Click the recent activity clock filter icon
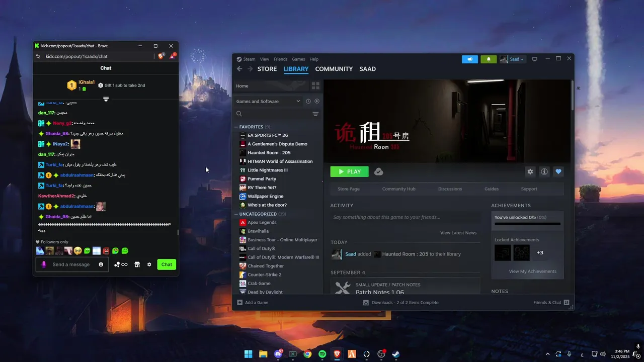644x362 pixels. click(x=308, y=101)
